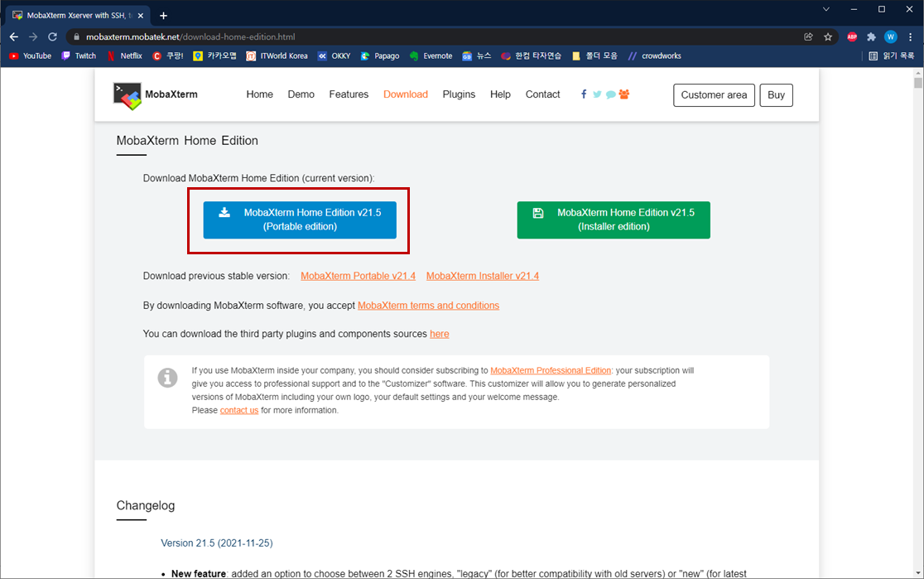Open the Twitch bookmark
This screenshot has width=924, height=579.
click(79, 56)
